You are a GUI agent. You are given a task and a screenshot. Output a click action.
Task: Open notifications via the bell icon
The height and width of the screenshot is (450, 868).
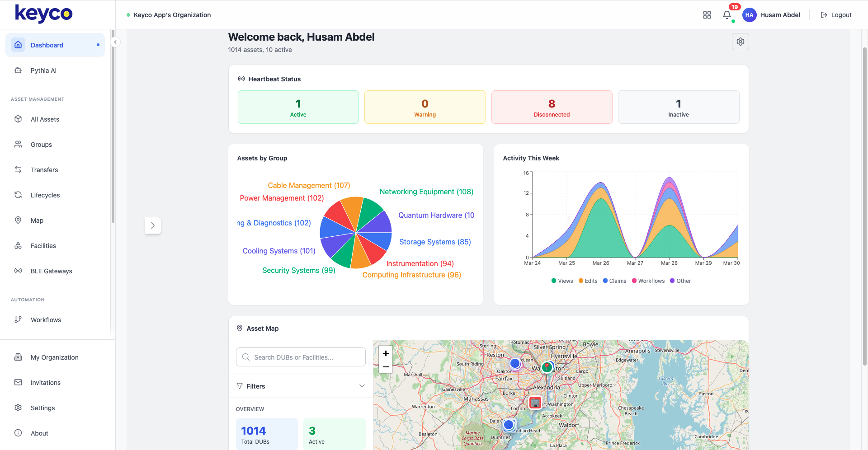[726, 15]
